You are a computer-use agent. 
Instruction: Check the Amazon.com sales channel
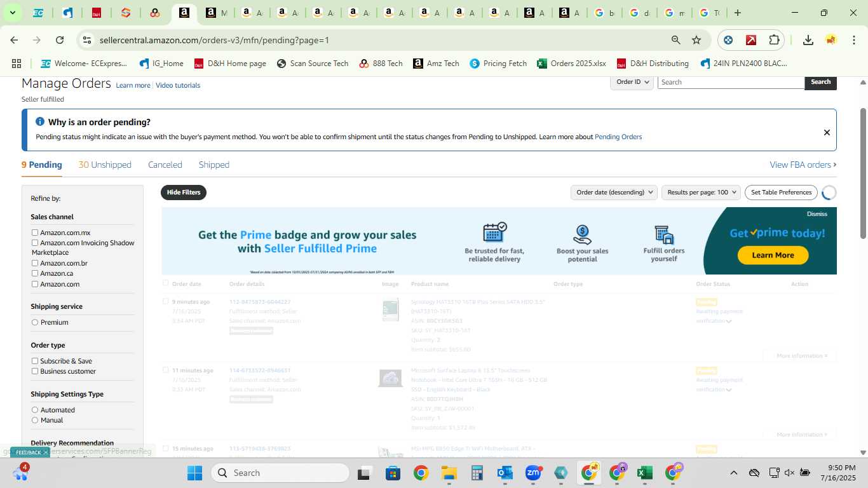(35, 284)
